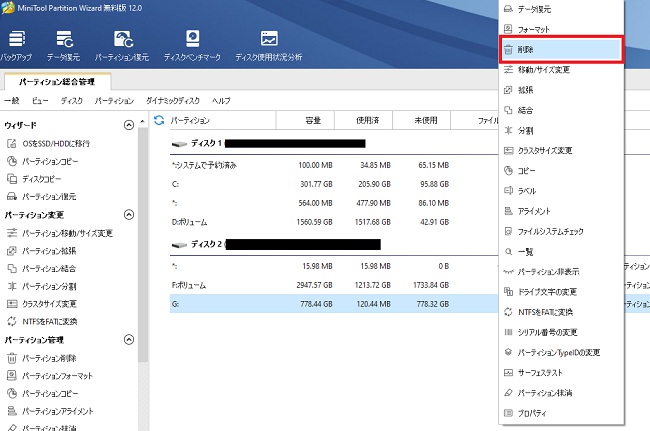Open the データ復元 tool in the top toolbar
The width and height of the screenshot is (650, 431).
[63, 46]
